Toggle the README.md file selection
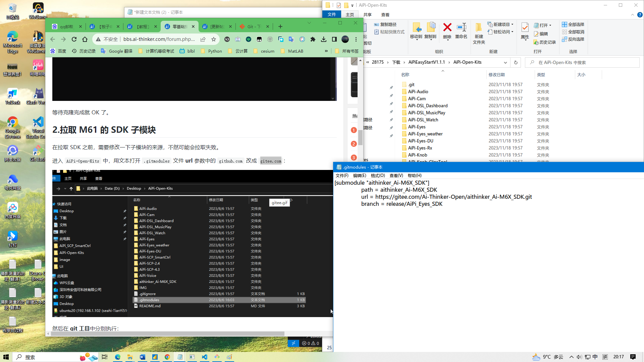 coord(150,306)
